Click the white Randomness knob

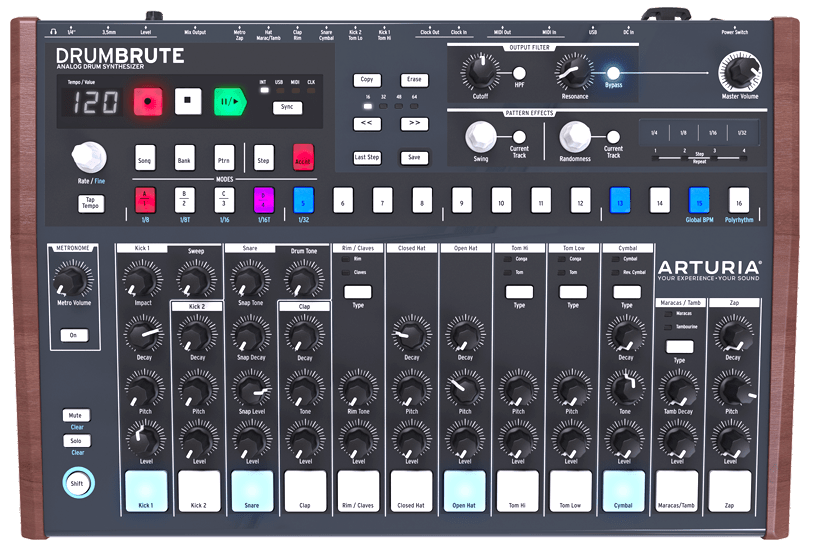575,137
